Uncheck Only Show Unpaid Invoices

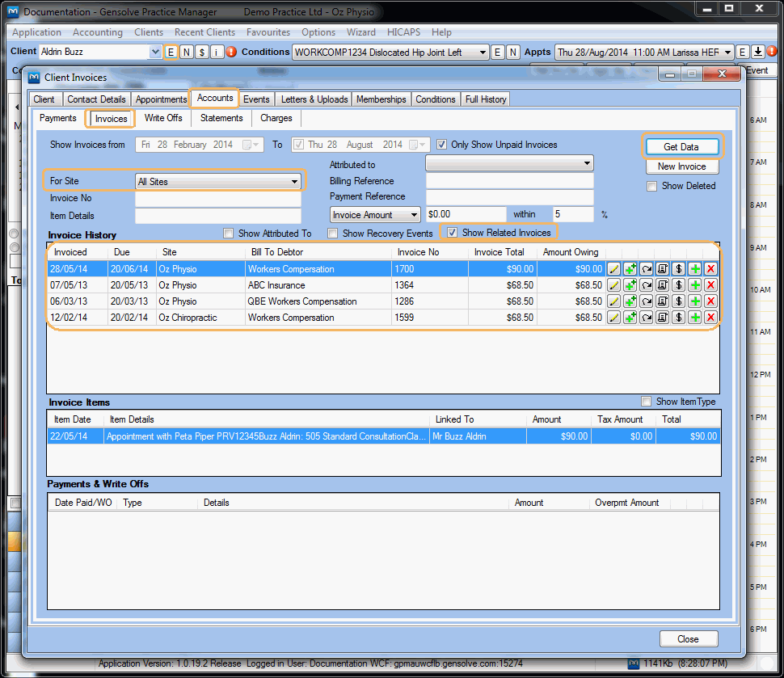pos(441,145)
